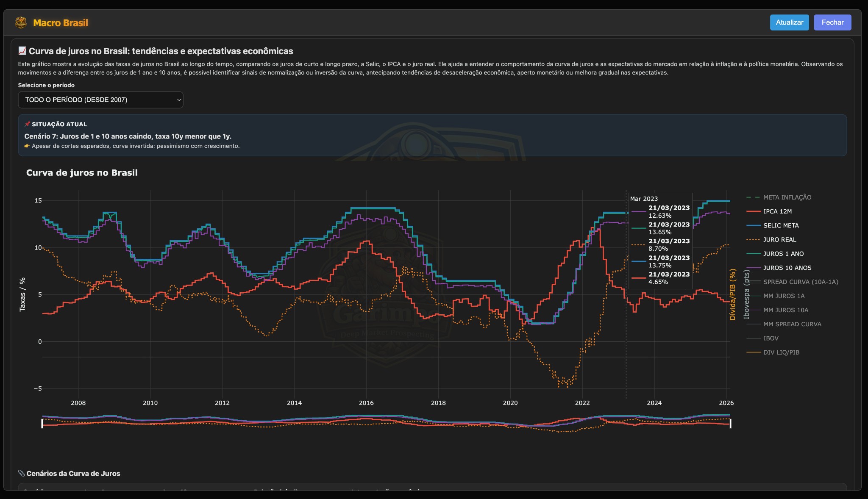Click the paperclip icon by Cenários da Curva
868x499 pixels.
(x=21, y=473)
